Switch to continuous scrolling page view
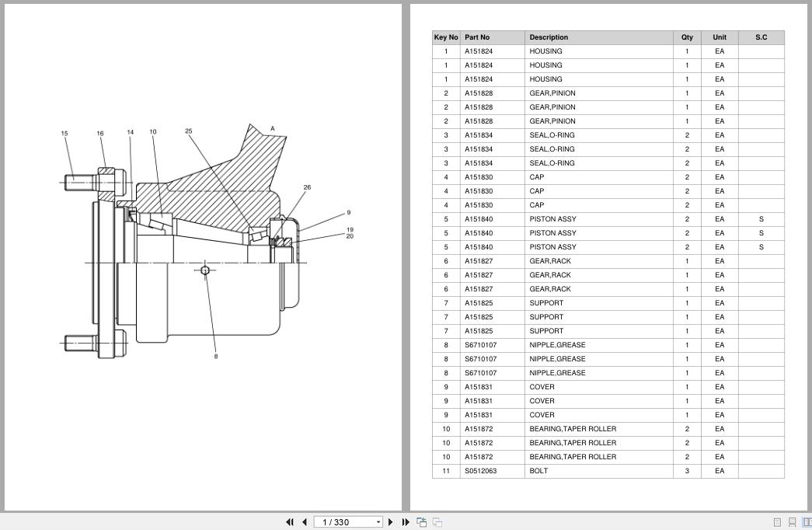 point(793,522)
